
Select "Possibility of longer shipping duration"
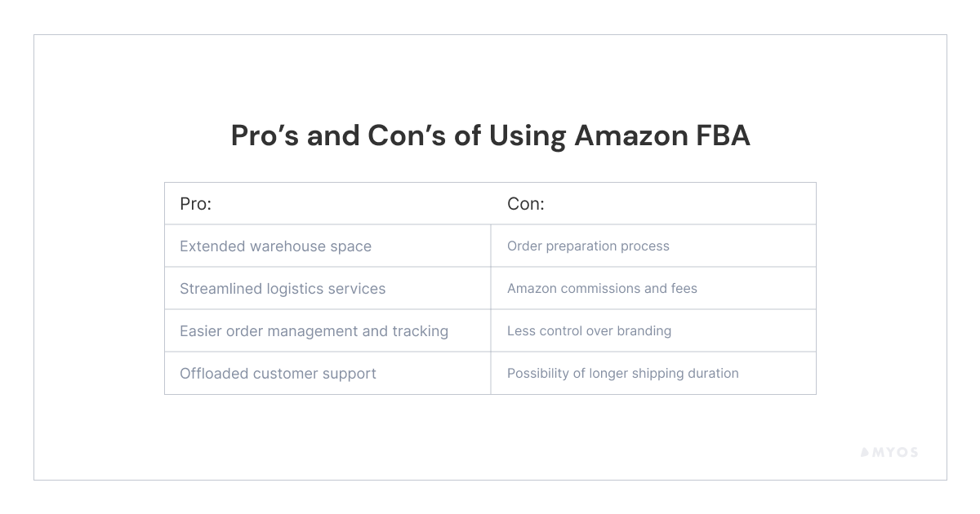point(622,374)
